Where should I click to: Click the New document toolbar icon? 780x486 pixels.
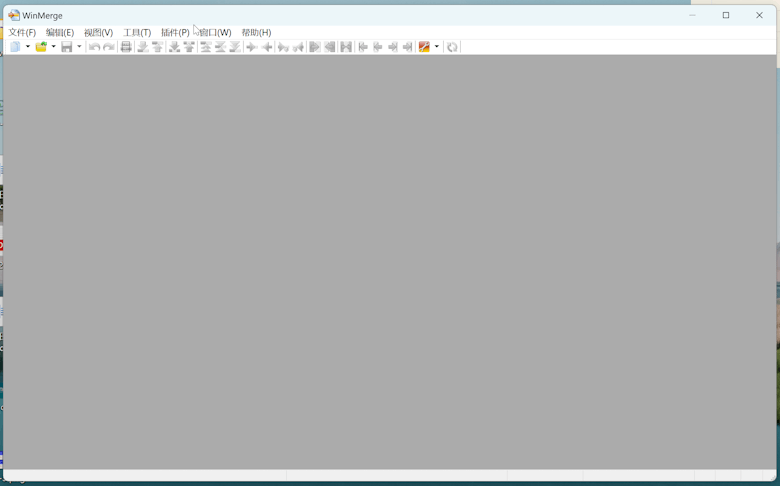coord(15,47)
